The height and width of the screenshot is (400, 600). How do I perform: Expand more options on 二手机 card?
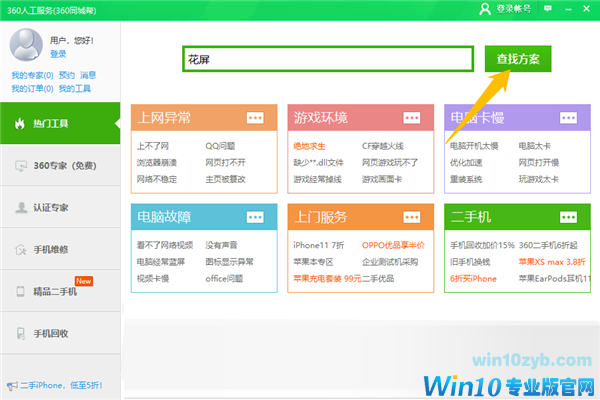coord(568,217)
